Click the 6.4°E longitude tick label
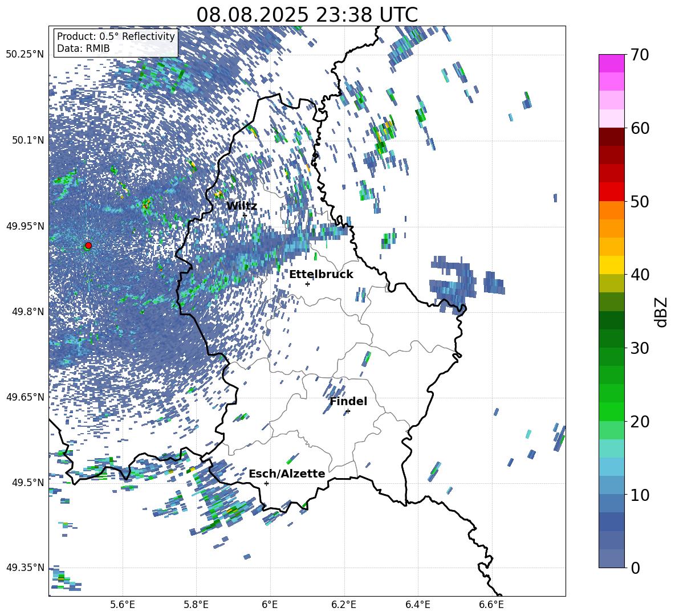The width and height of the screenshot is (675, 616). (x=417, y=605)
